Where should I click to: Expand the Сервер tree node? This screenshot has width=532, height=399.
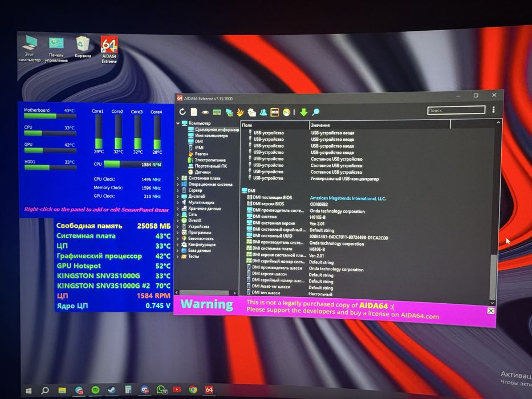click(177, 190)
